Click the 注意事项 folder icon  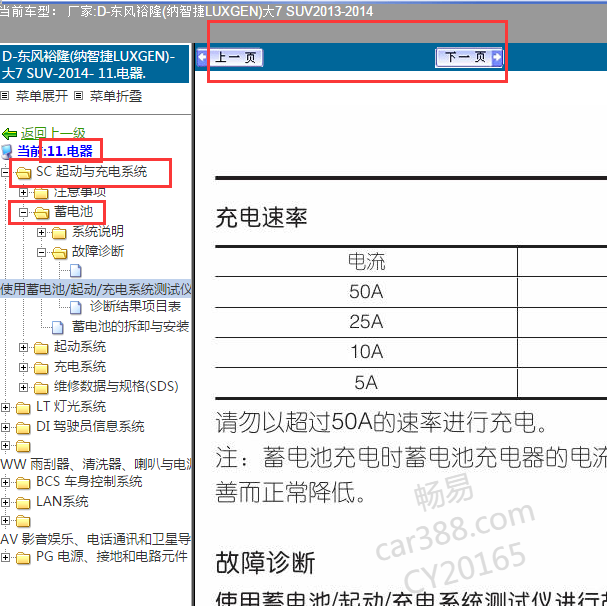tap(41, 192)
